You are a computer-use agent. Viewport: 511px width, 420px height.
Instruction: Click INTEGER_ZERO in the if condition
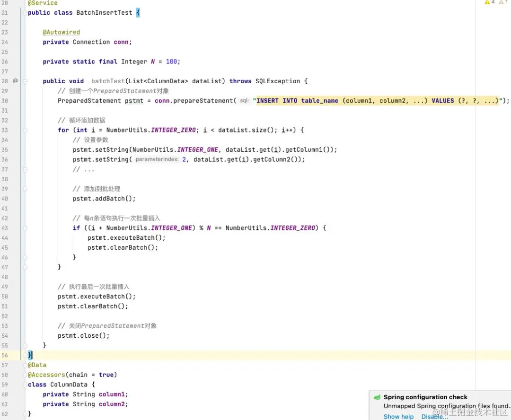pyautogui.click(x=293, y=228)
